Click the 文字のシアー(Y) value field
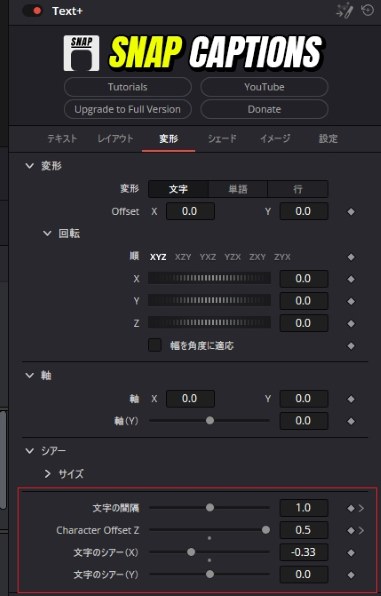The width and height of the screenshot is (381, 596). tap(304, 574)
